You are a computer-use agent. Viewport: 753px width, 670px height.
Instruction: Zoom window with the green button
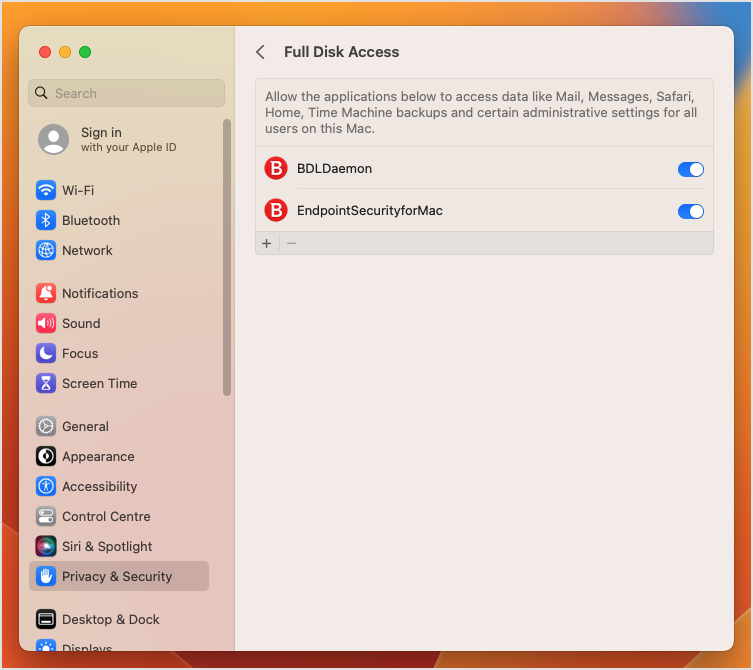85,52
